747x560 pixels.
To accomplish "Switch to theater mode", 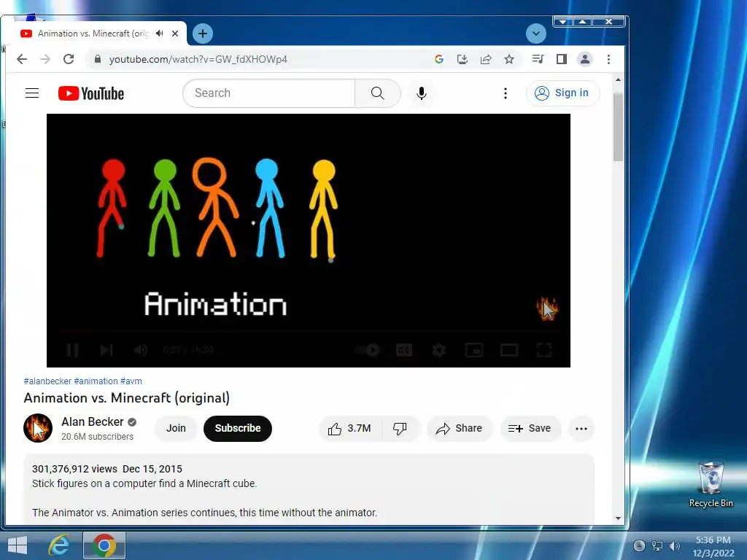I will [x=508, y=350].
